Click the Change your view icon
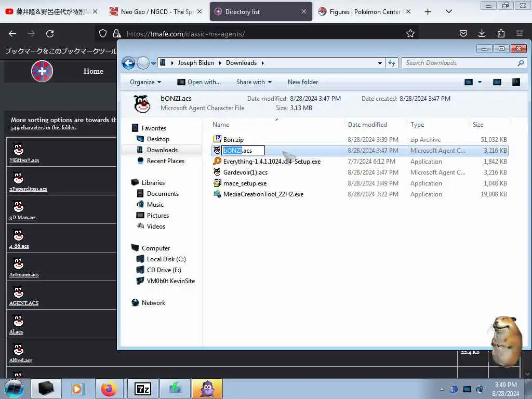The width and height of the screenshot is (532, 399). coord(469,82)
